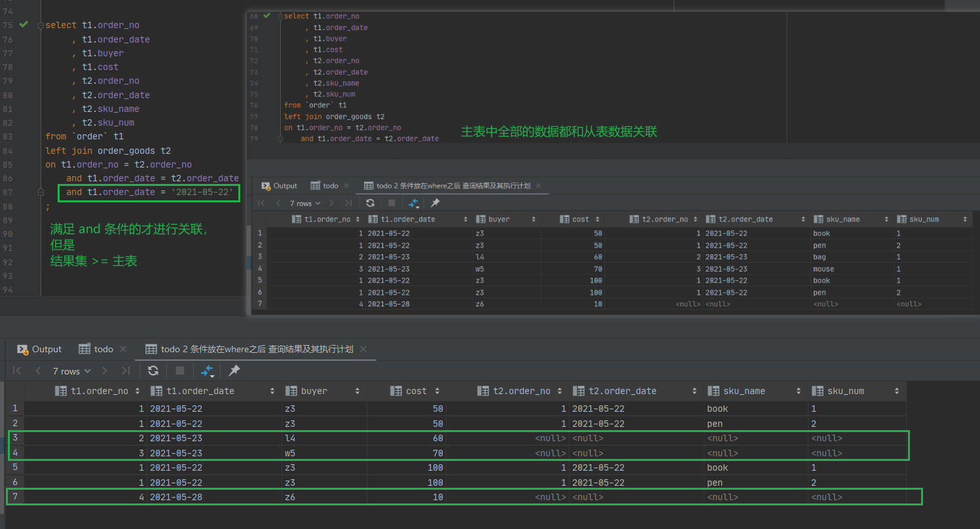Click 'select t1.order_no' on editor line 75
980x529 pixels.
tap(92, 25)
